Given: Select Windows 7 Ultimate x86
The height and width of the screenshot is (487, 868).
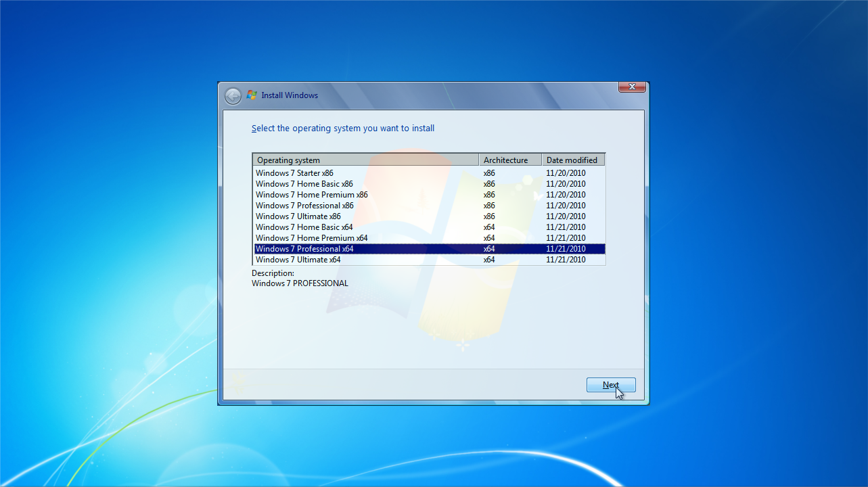Looking at the screenshot, I should point(429,216).
